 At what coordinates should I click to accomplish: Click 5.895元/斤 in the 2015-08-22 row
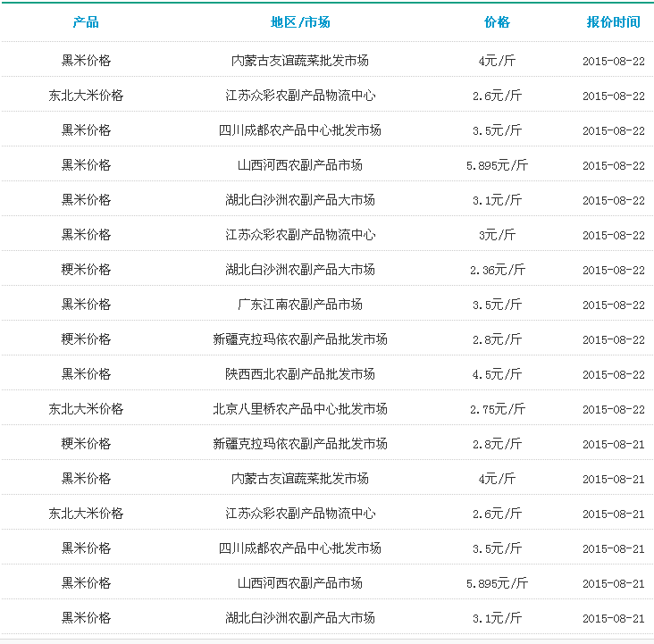(497, 165)
